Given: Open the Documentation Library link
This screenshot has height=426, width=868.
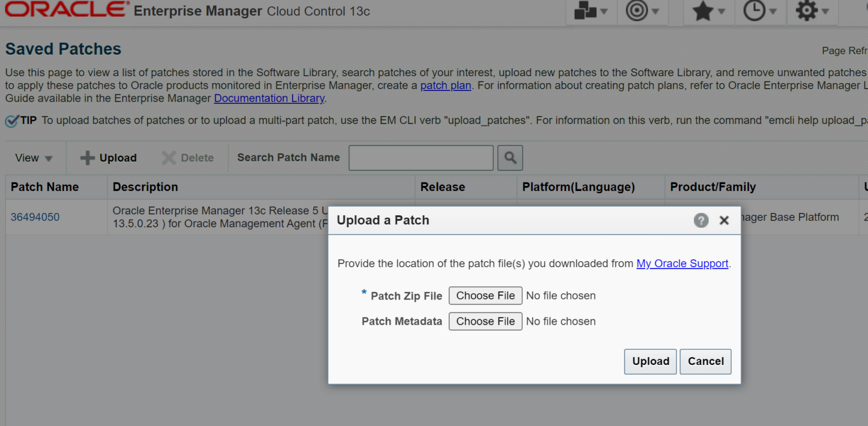Looking at the screenshot, I should (269, 98).
